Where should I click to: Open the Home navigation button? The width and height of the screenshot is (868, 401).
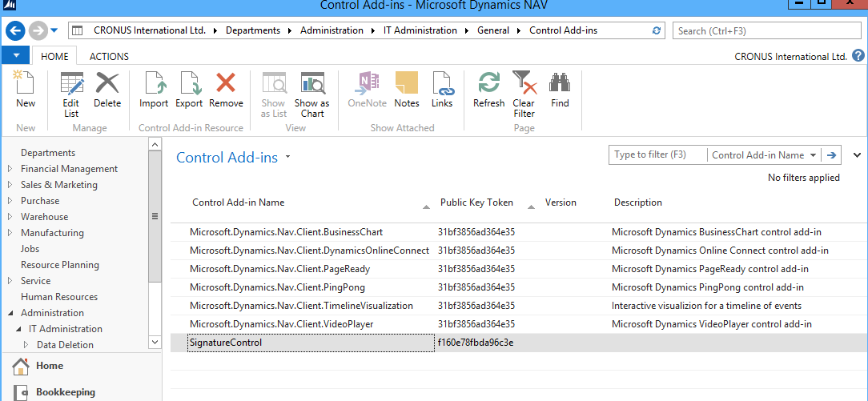50,366
